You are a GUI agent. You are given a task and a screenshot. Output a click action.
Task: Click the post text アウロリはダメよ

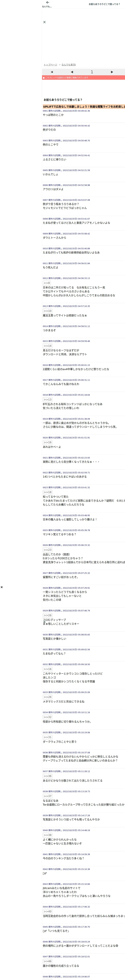(x=53, y=189)
